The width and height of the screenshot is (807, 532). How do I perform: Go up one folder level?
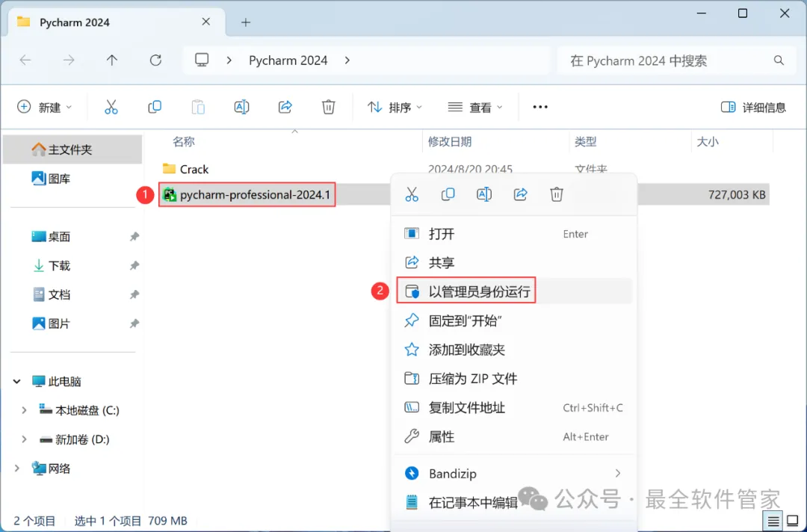[111, 61]
